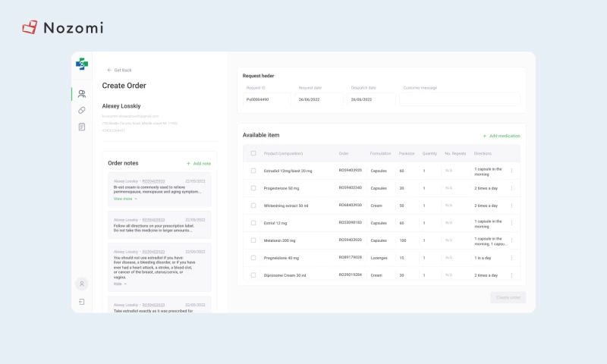Open order link in second note
This screenshot has height=364, width=607.
(x=153, y=220)
